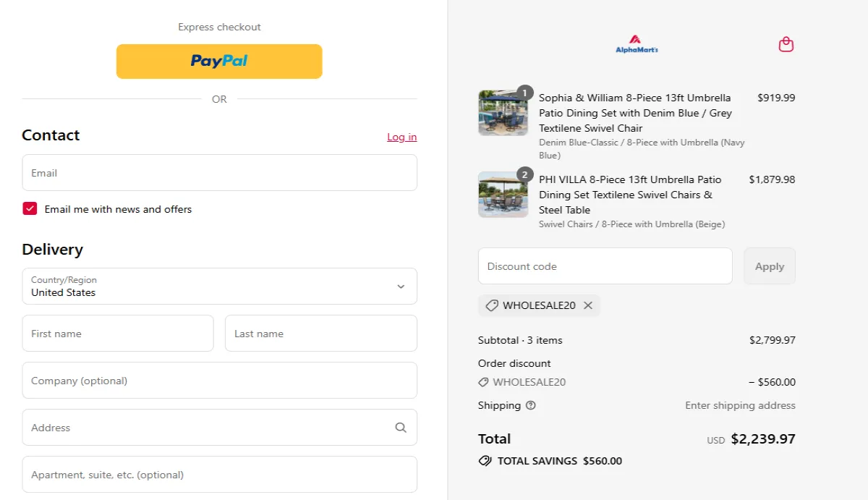
Task: Click the PHI VILLA product thumbnail
Action: tap(503, 194)
